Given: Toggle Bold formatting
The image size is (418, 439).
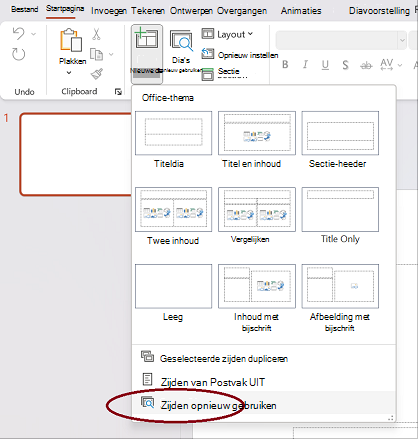Looking at the screenshot, I should [x=285, y=65].
